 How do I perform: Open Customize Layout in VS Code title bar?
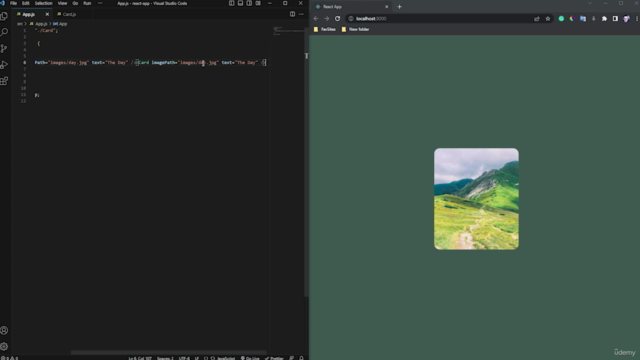258,3
